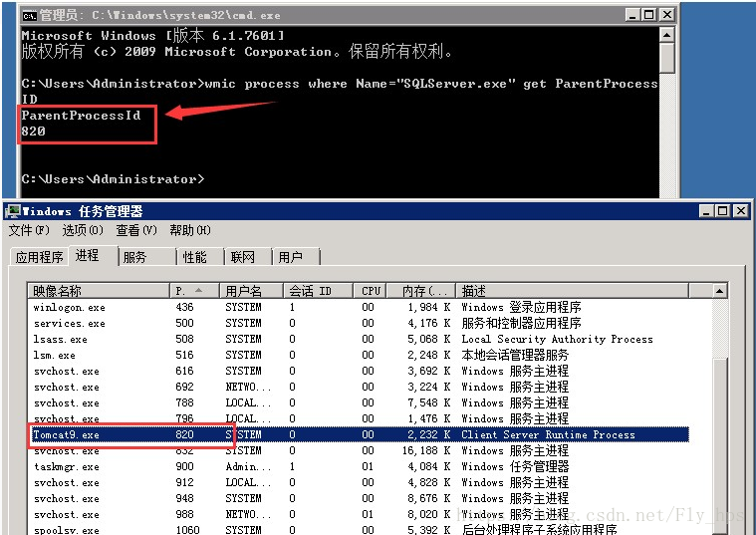Minimize the cmd.exe window
The height and width of the screenshot is (535, 756).
click(x=633, y=15)
